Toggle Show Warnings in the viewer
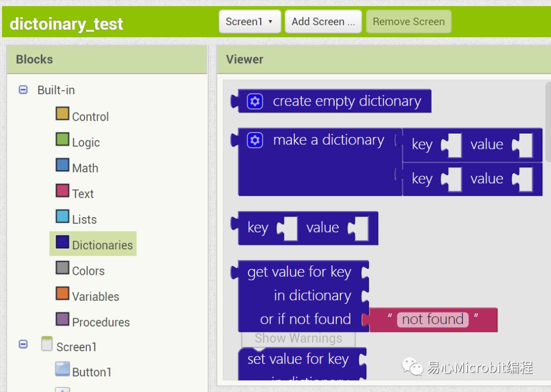The height and width of the screenshot is (392, 551). point(298,338)
